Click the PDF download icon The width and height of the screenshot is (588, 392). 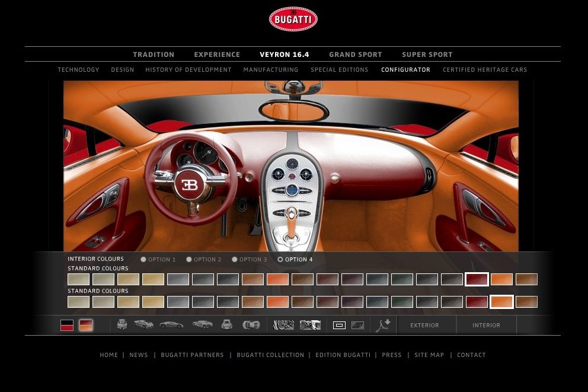coord(383,325)
